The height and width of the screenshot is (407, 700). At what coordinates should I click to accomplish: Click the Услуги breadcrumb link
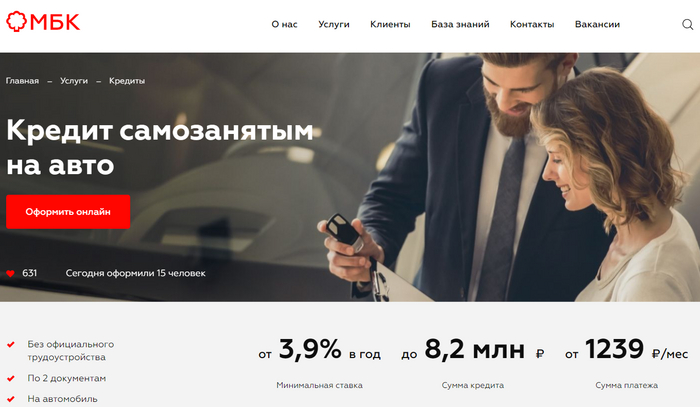coord(74,81)
